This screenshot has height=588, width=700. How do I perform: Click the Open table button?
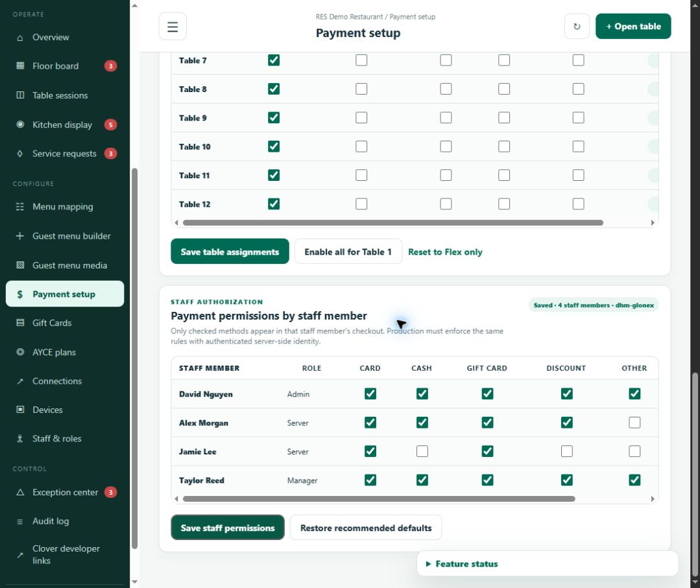633,27
